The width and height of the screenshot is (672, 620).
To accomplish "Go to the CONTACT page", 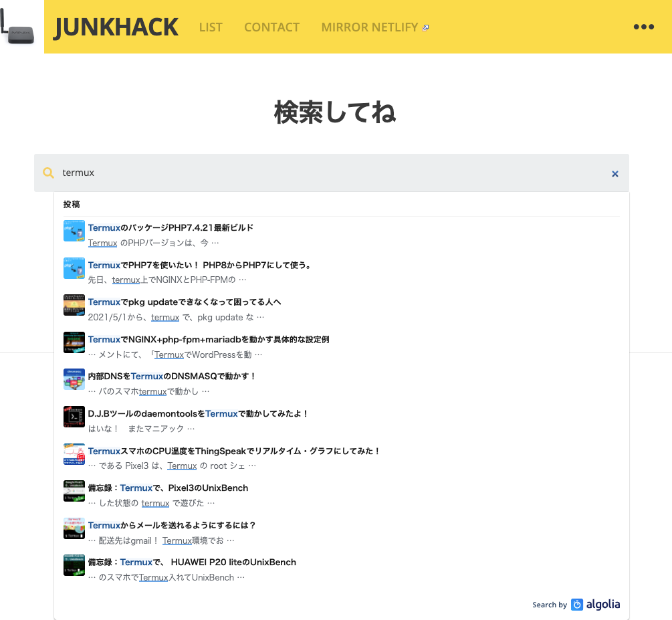I will point(271,27).
